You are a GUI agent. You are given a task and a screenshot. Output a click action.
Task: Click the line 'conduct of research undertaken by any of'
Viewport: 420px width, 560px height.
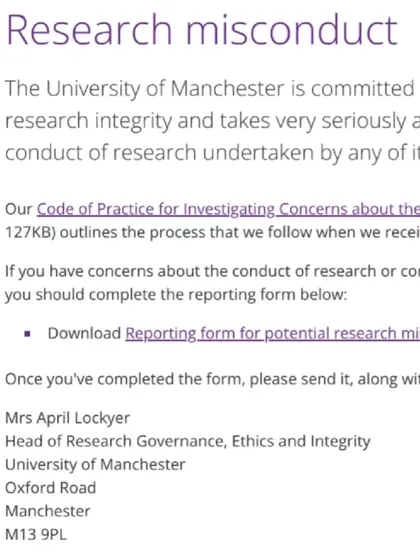(x=212, y=152)
